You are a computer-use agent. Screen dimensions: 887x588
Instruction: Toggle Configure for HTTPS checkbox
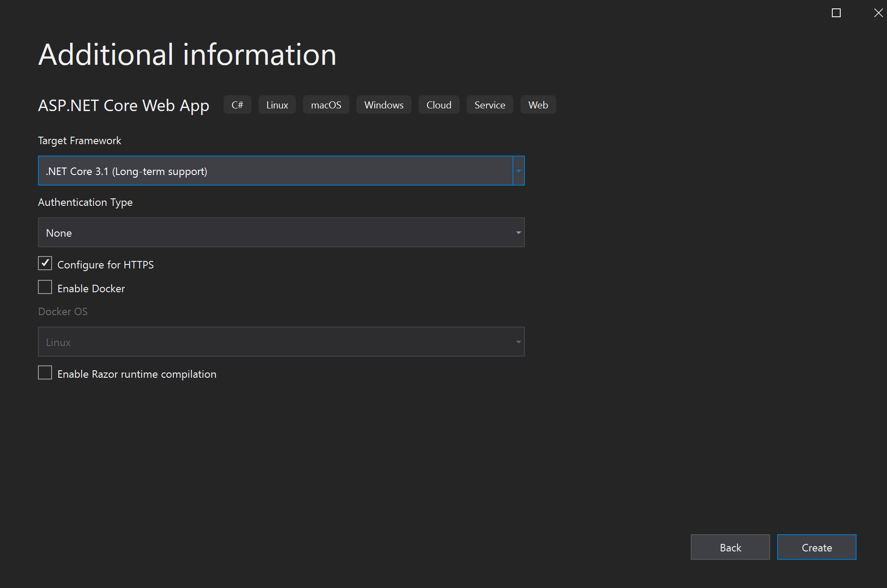(x=45, y=264)
